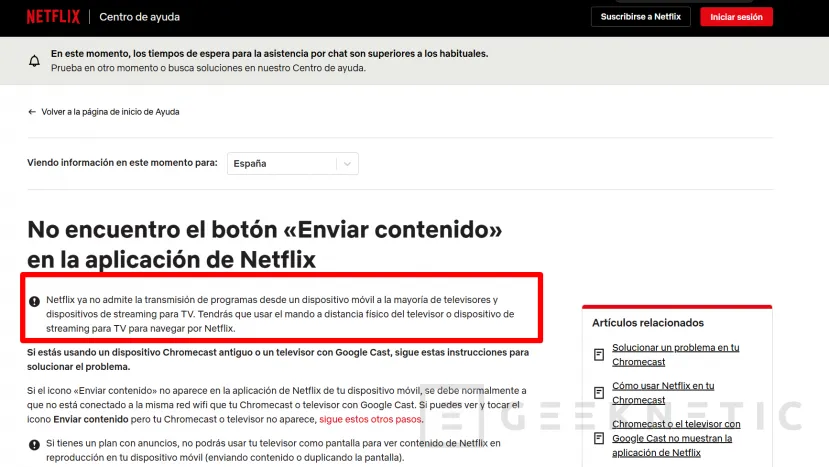Open the España country dropdown
This screenshot has width=829, height=467.
(x=292, y=163)
